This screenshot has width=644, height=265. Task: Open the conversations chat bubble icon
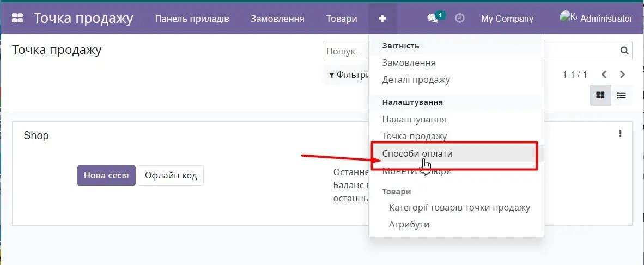click(433, 19)
